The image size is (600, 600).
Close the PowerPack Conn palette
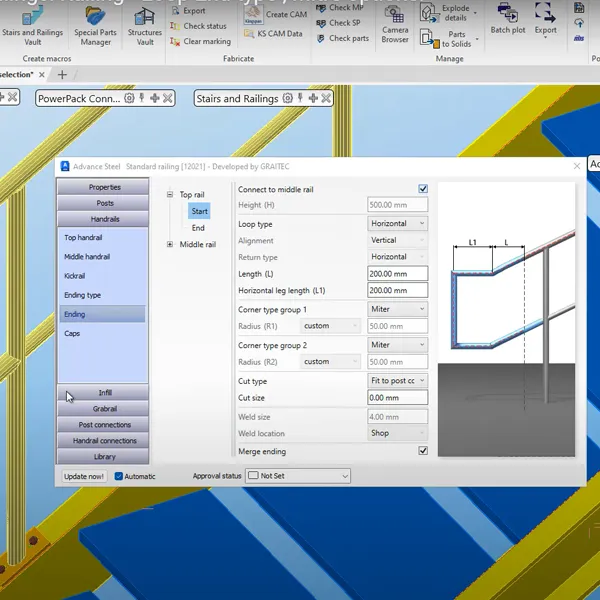coord(168,98)
